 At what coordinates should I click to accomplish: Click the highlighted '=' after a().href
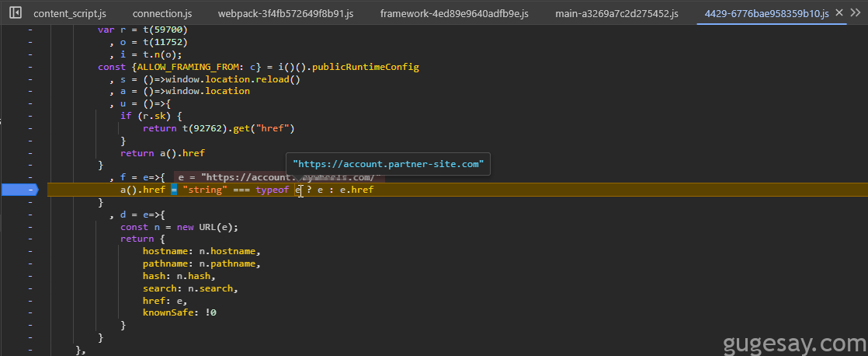173,190
